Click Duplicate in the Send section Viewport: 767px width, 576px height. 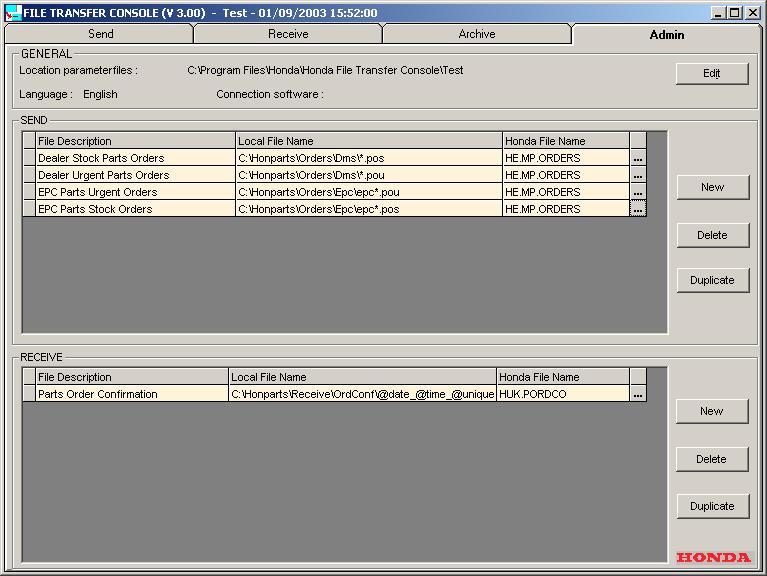[713, 280]
